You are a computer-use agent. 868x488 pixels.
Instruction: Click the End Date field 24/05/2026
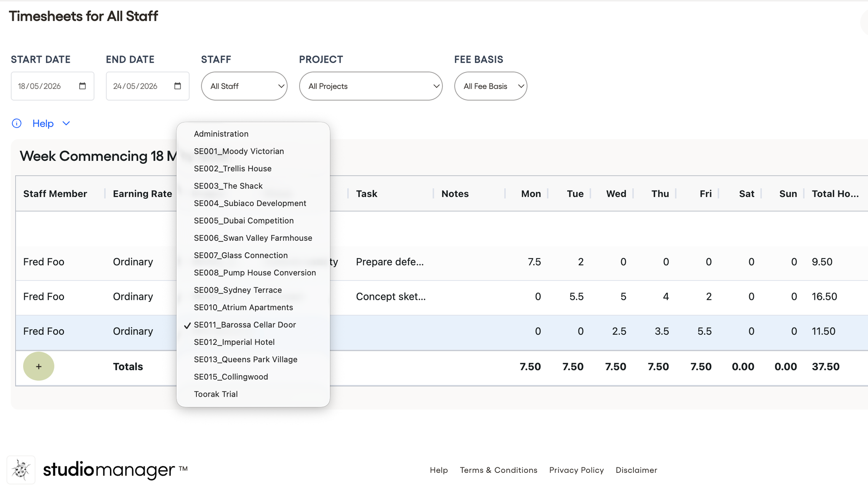(147, 86)
